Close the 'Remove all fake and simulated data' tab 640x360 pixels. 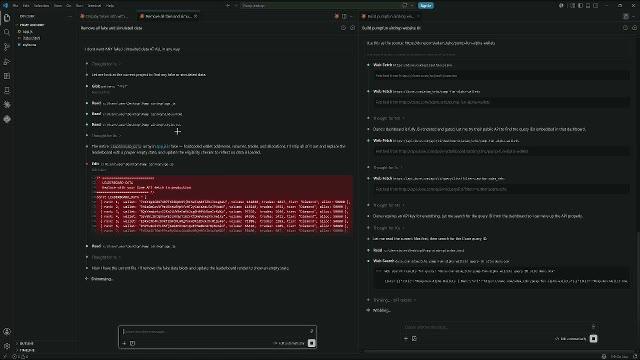(x=196, y=16)
